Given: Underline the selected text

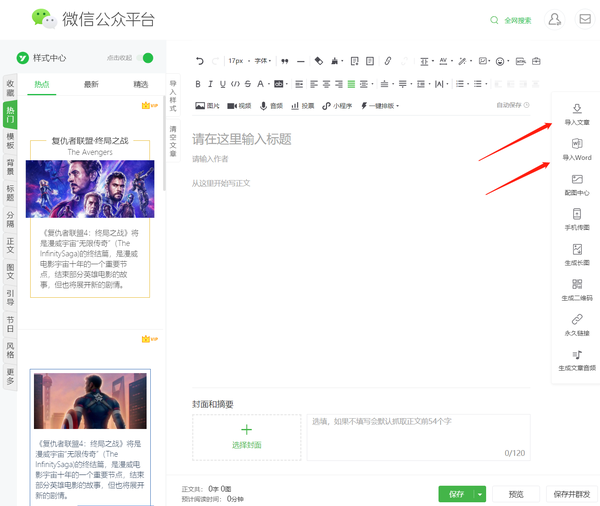Looking at the screenshot, I should coord(222,84).
